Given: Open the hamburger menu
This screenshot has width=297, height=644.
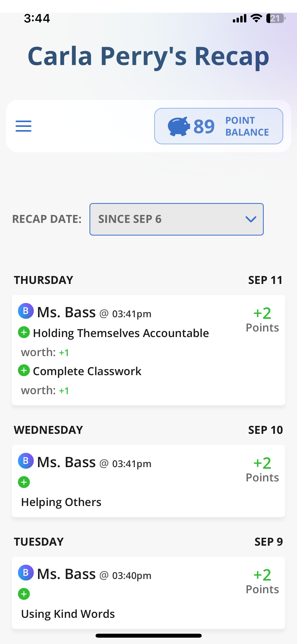Looking at the screenshot, I should 23,126.
